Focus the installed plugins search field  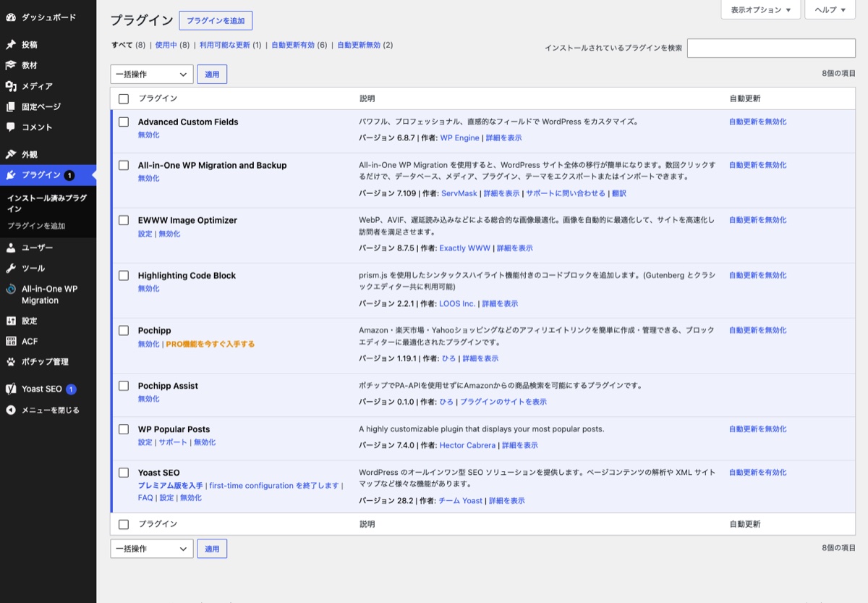pyautogui.click(x=771, y=48)
